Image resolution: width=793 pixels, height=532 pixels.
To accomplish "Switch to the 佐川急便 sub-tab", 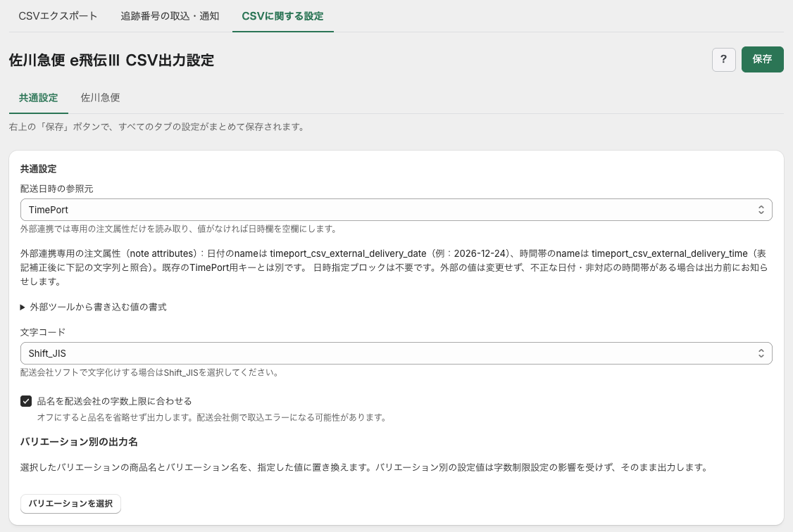I will pos(100,98).
